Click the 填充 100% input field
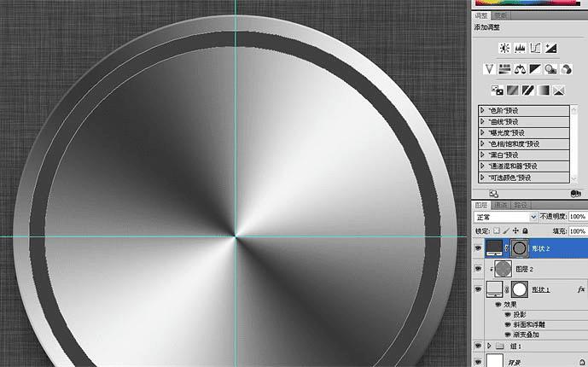The height and width of the screenshot is (367, 588). pos(578,231)
